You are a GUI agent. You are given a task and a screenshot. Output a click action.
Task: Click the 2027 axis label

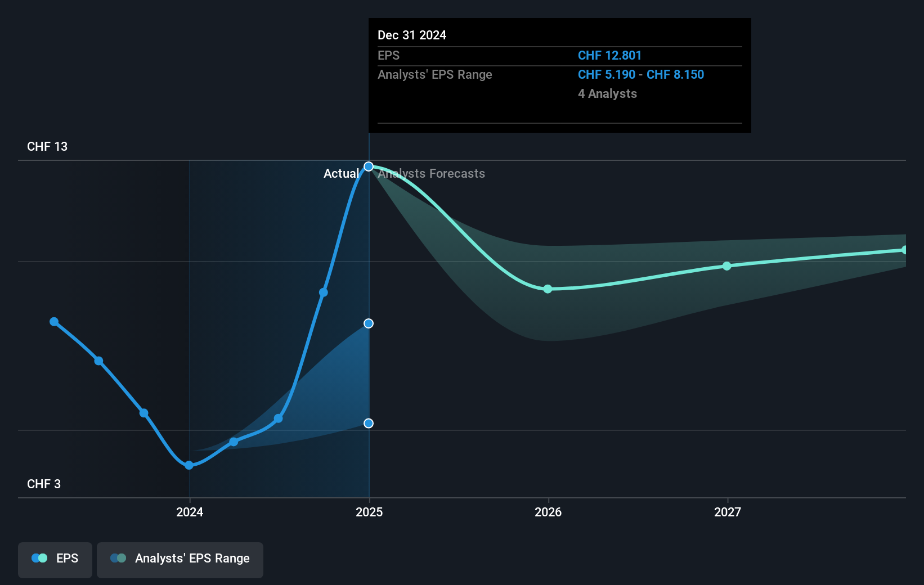[x=728, y=512]
